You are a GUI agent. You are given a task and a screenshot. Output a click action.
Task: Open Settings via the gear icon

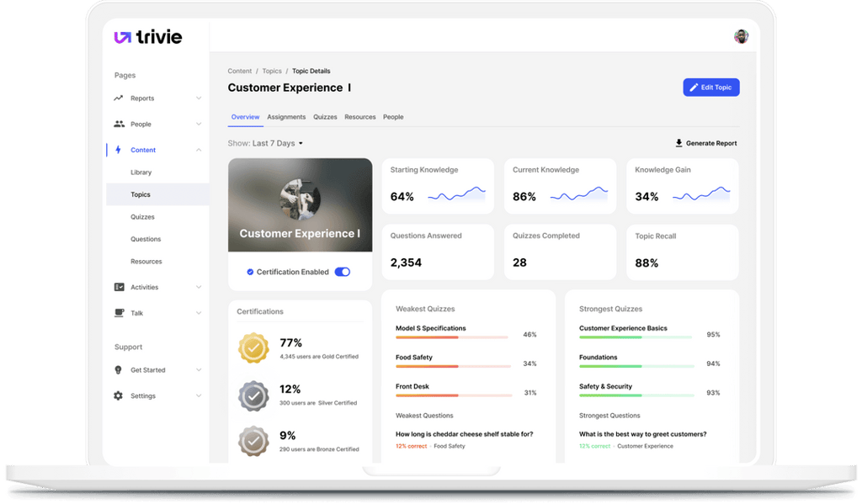pyautogui.click(x=118, y=395)
